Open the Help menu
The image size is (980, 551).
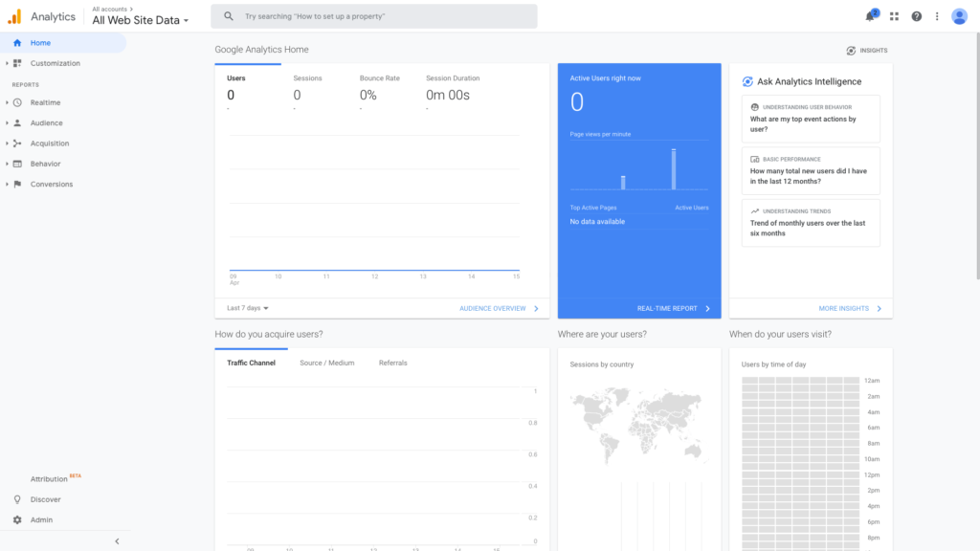click(916, 16)
